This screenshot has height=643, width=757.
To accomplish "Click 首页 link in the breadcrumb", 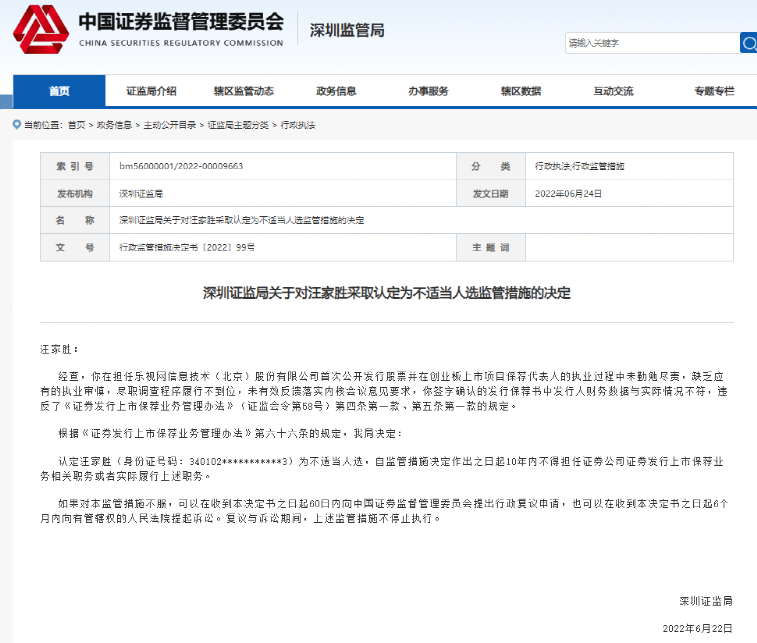I will pyautogui.click(x=76, y=125).
